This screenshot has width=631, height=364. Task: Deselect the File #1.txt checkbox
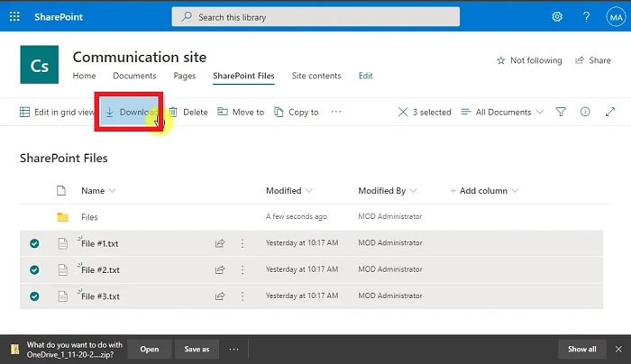point(34,243)
